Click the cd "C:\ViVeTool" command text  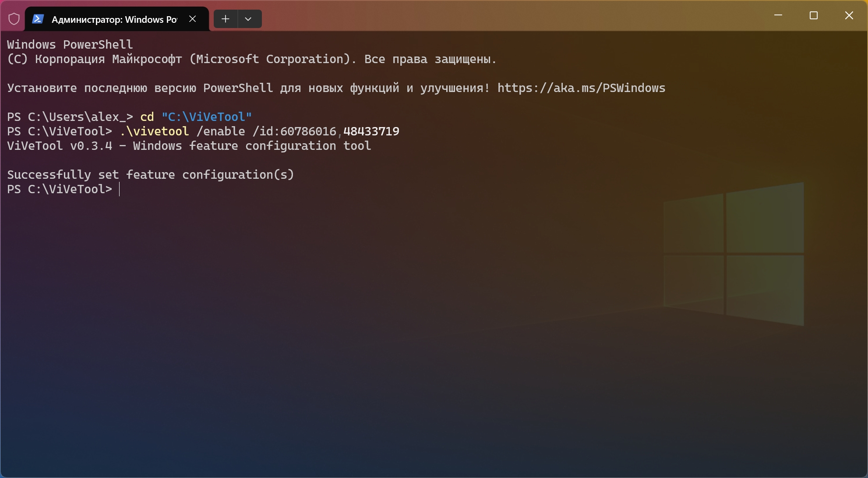(196, 117)
